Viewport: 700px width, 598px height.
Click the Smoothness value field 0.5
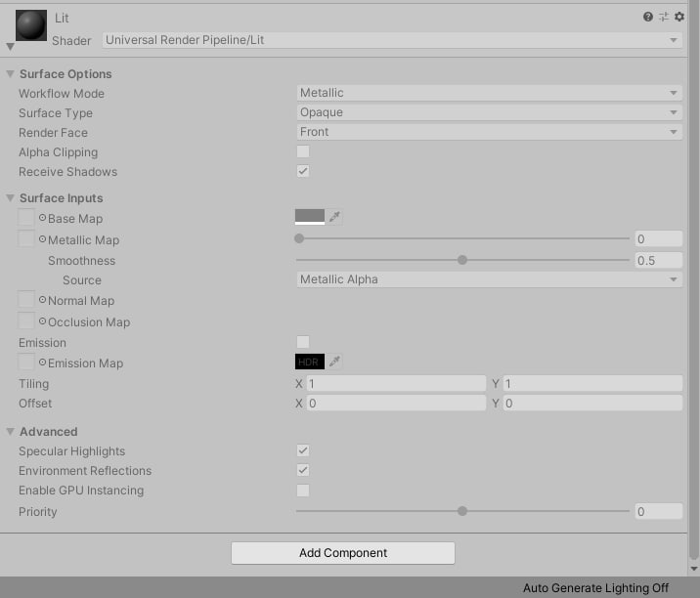tap(659, 261)
